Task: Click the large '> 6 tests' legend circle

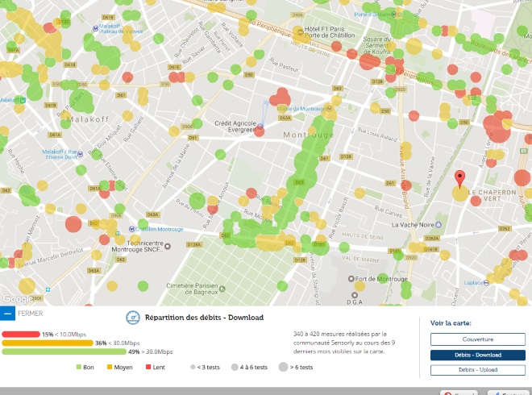Action: 283,367
